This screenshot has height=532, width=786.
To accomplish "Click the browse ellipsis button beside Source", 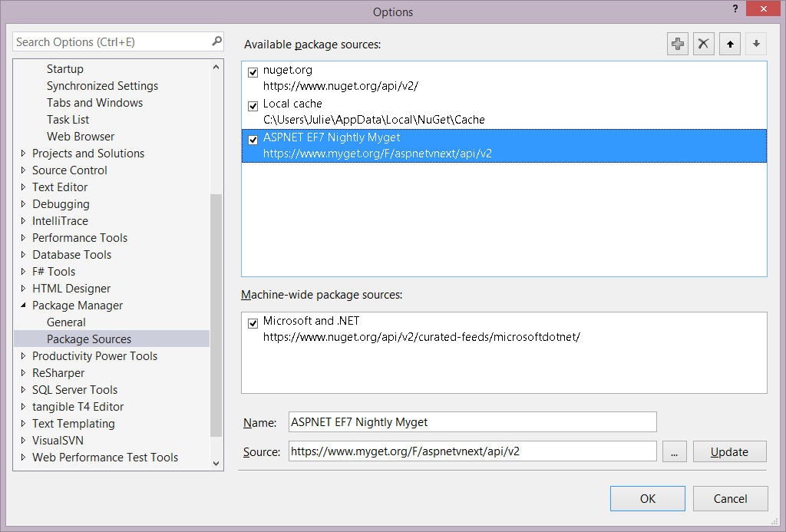I will 674,451.
